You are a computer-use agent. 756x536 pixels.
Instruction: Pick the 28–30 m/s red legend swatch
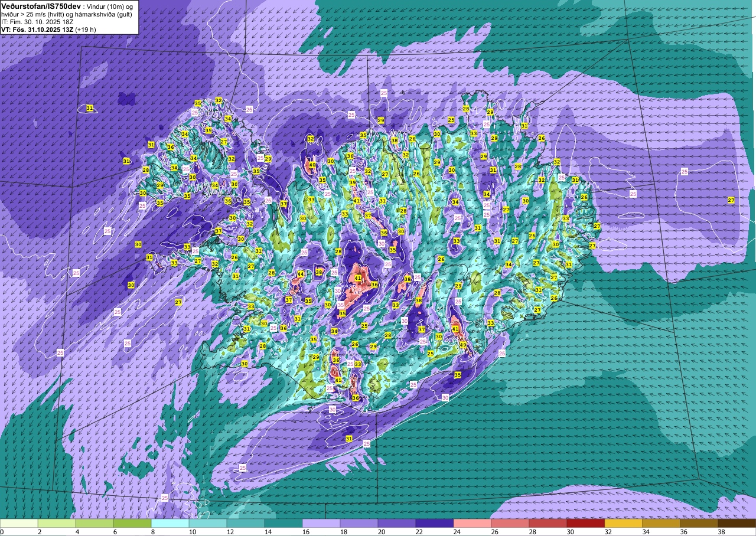click(x=548, y=523)
